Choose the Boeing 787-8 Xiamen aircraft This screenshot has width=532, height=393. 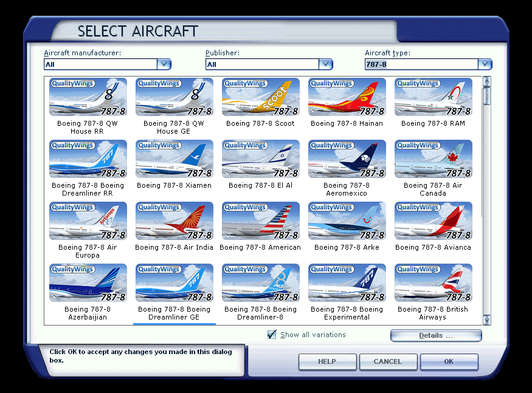click(174, 159)
